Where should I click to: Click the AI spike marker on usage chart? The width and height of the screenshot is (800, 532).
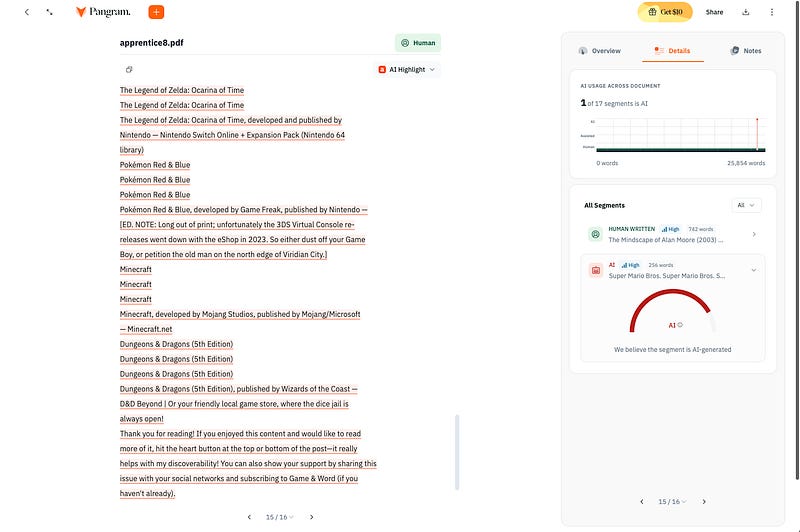pyautogui.click(x=757, y=134)
